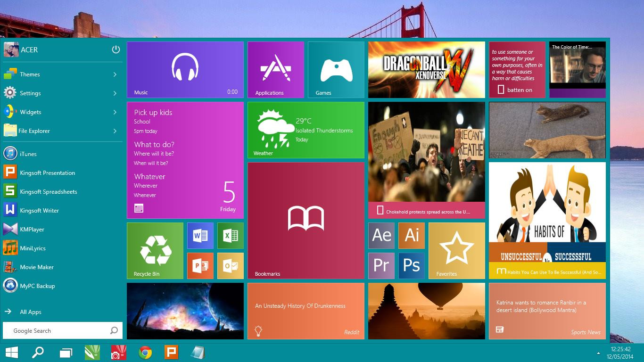This screenshot has height=362, width=644.
Task: Click the Windows Start button
Action: (x=12, y=353)
